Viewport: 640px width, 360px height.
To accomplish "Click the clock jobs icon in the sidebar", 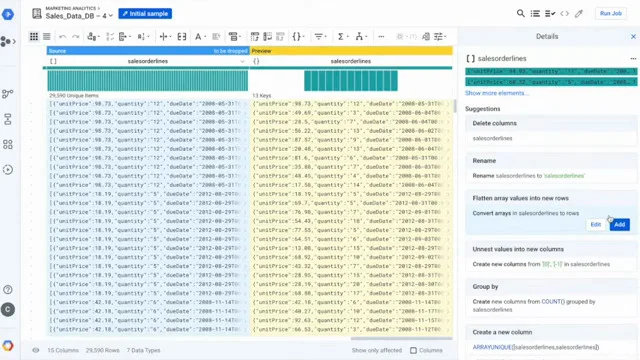I will (8, 169).
